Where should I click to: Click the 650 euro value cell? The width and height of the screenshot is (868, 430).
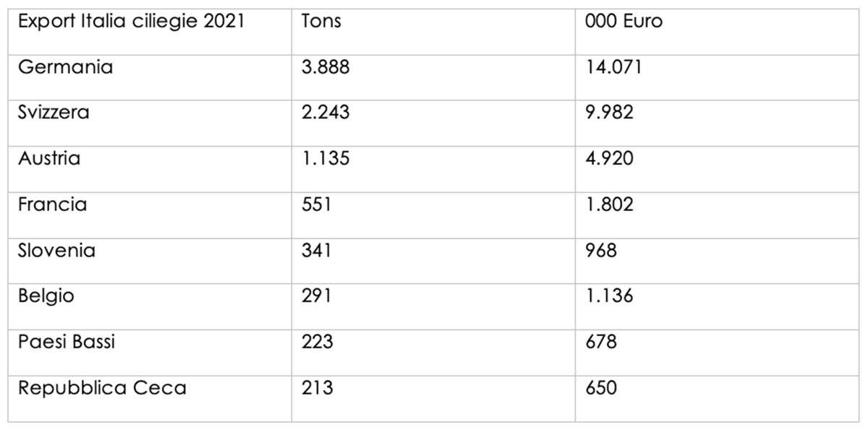tap(716, 398)
